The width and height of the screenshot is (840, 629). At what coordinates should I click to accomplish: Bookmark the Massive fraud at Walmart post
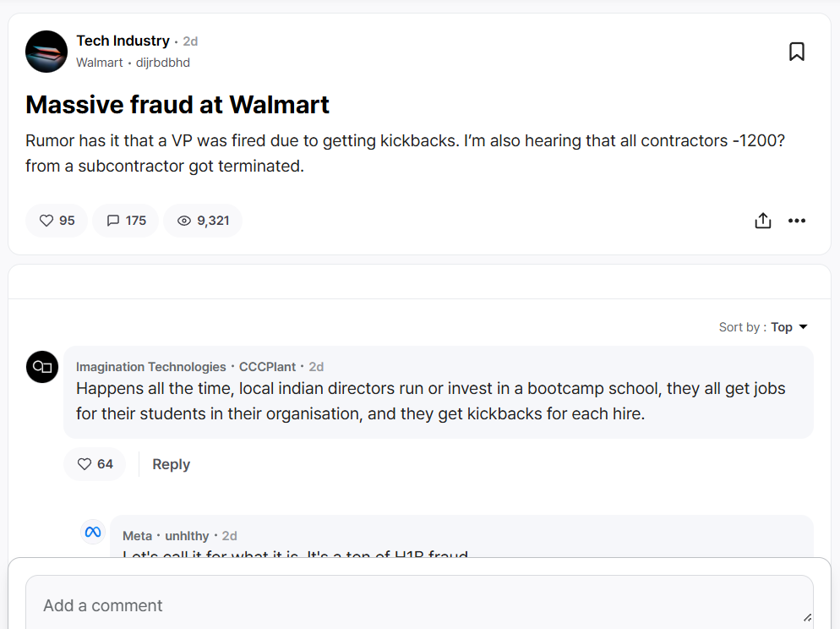coord(796,52)
